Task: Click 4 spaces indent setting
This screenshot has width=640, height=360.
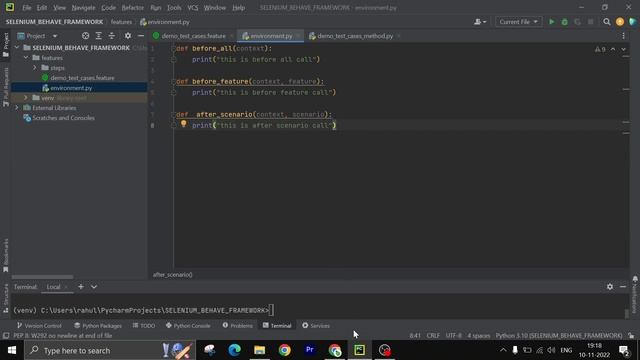Action: (478, 336)
